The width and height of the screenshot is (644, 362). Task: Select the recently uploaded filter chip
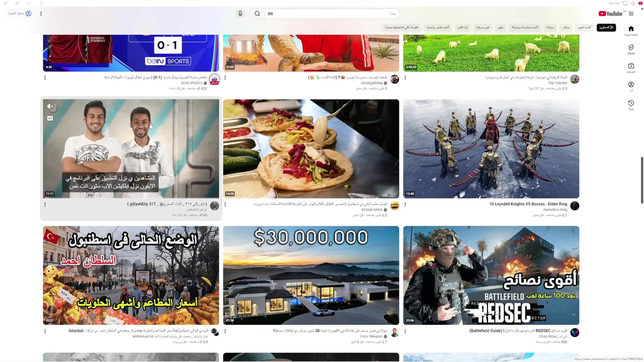tap(402, 27)
